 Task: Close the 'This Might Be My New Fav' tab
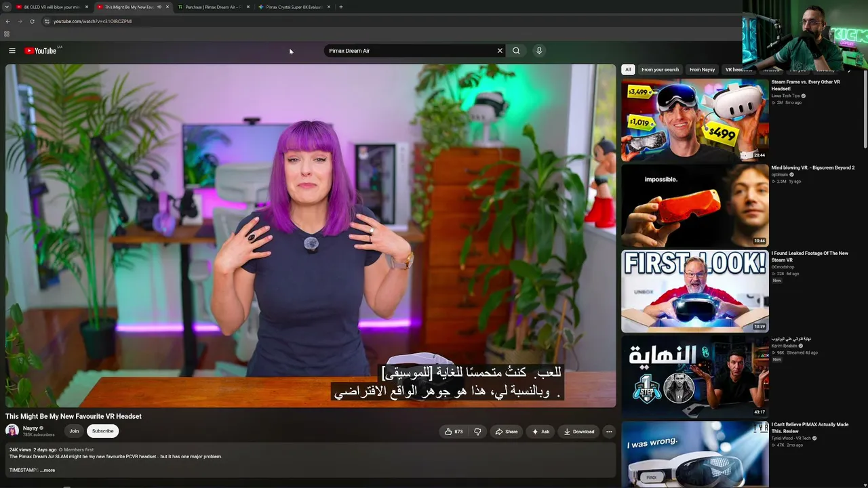(x=167, y=7)
